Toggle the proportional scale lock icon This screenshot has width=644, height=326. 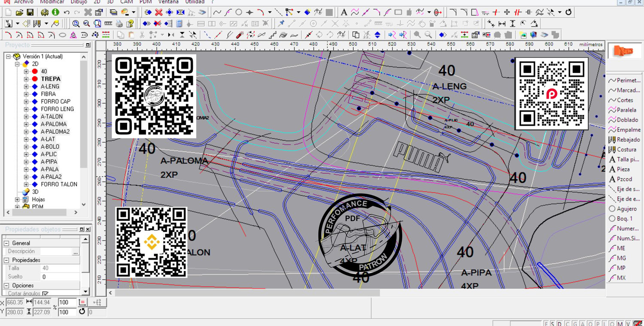click(x=83, y=302)
